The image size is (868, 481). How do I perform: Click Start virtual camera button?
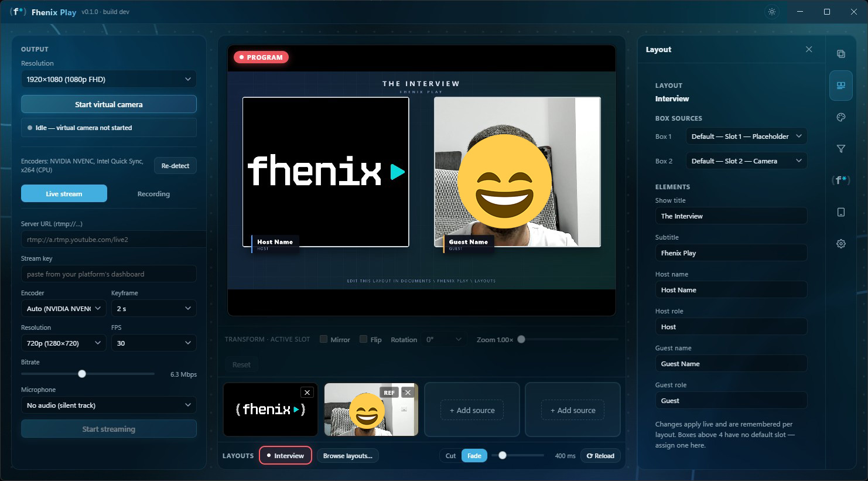109,104
